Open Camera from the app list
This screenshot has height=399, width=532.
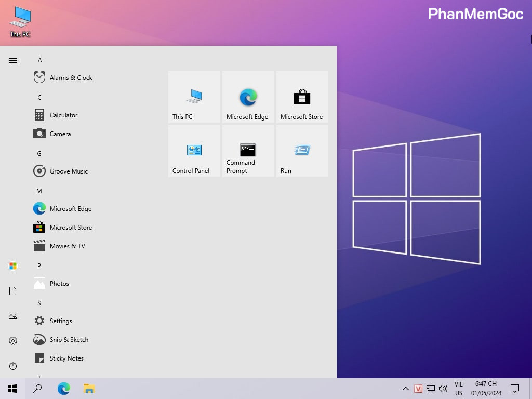pyautogui.click(x=60, y=134)
